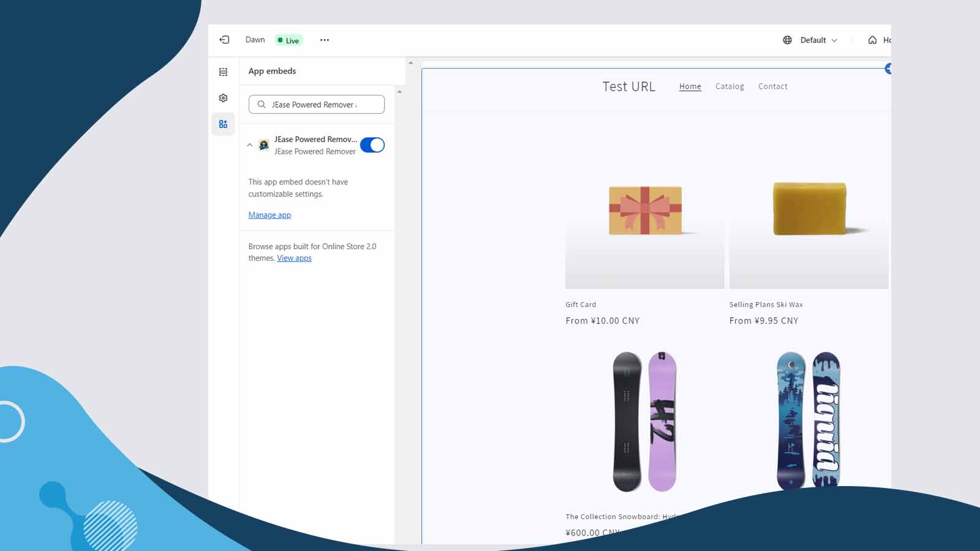Collapse the JEase Powered Remover embed entry
Viewport: 980px width, 551px height.
click(x=249, y=144)
